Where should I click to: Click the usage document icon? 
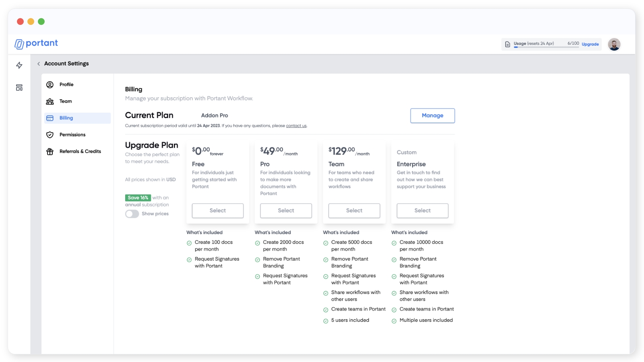click(508, 44)
